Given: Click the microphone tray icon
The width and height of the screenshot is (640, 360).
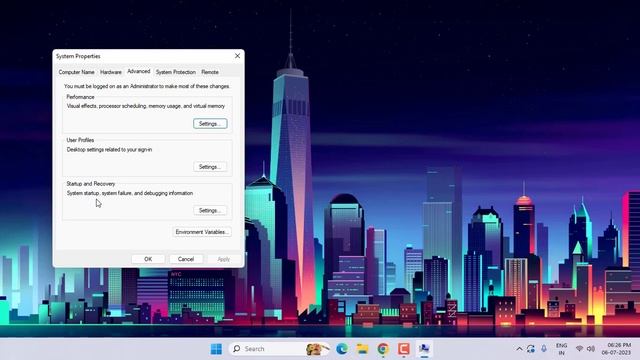Looking at the screenshot, I should coord(544,349).
